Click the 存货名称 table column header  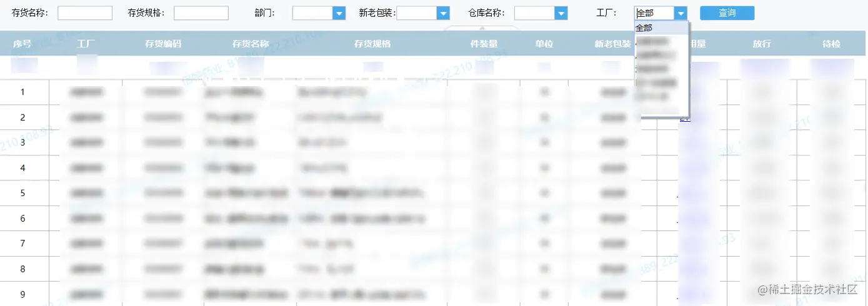[251, 44]
